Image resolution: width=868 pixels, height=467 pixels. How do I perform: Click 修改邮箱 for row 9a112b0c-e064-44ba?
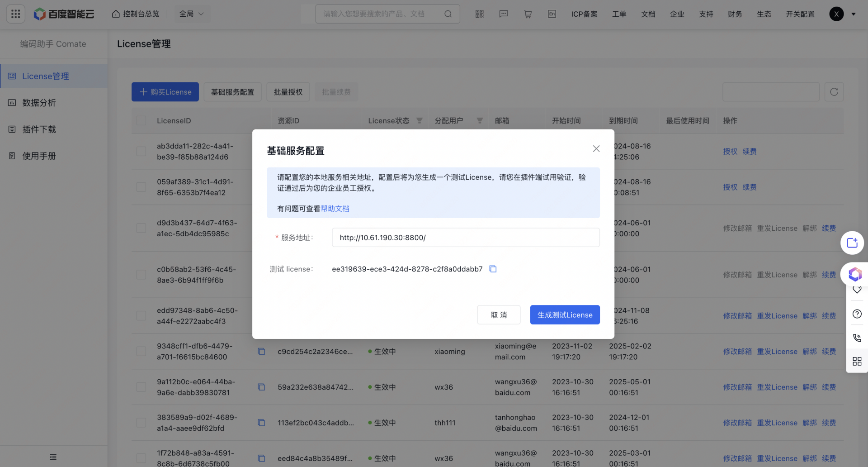tap(737, 387)
